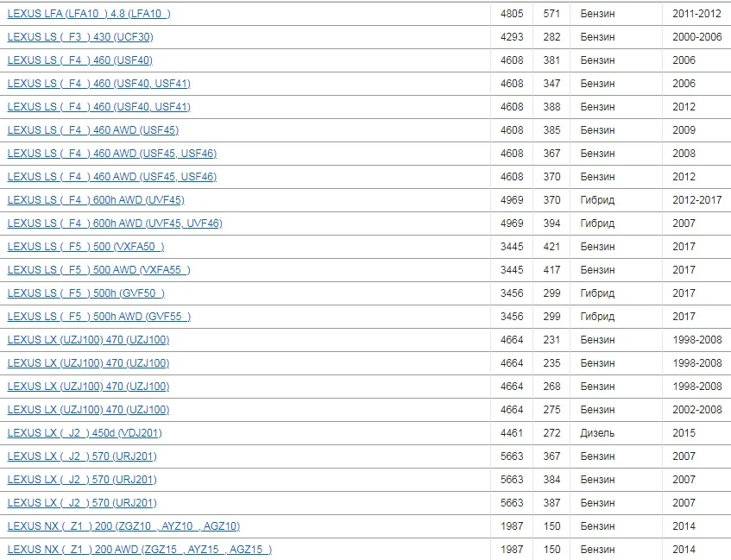Click the power value 268
This screenshot has width=731, height=560.
(x=551, y=387)
